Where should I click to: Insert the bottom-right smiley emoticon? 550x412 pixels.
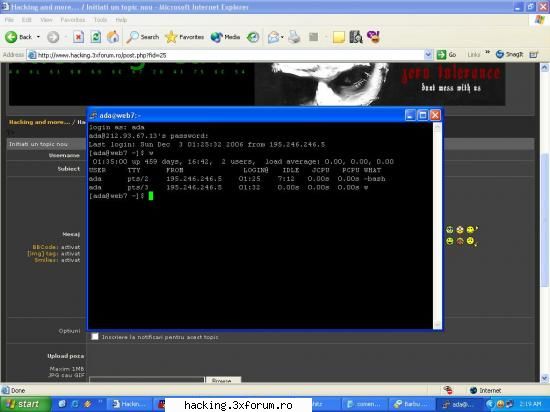point(471,241)
